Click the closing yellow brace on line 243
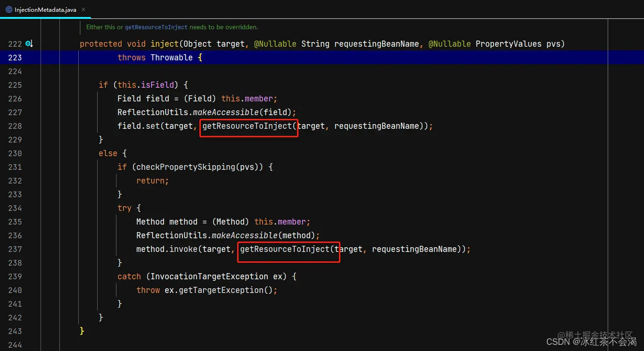This screenshot has height=351, width=644. [82, 331]
